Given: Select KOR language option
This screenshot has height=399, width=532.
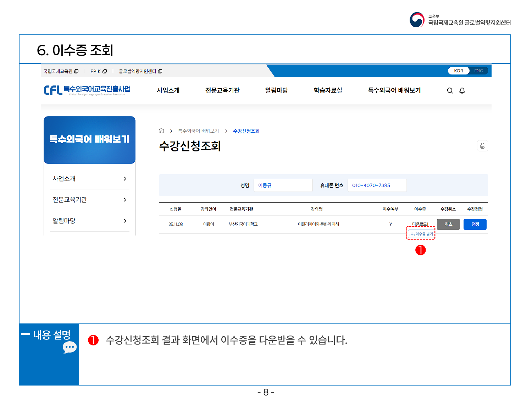Looking at the screenshot, I should point(458,71).
